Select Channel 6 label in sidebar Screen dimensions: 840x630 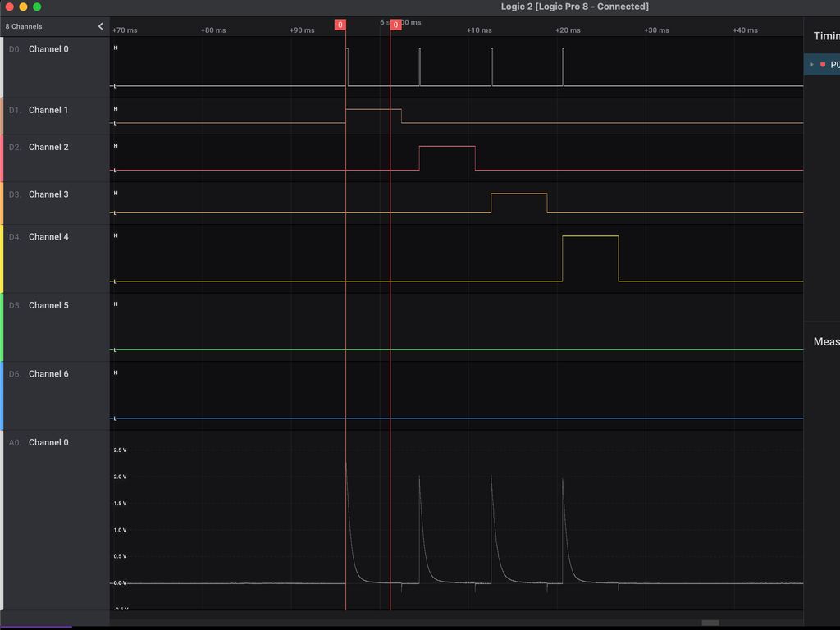click(48, 374)
